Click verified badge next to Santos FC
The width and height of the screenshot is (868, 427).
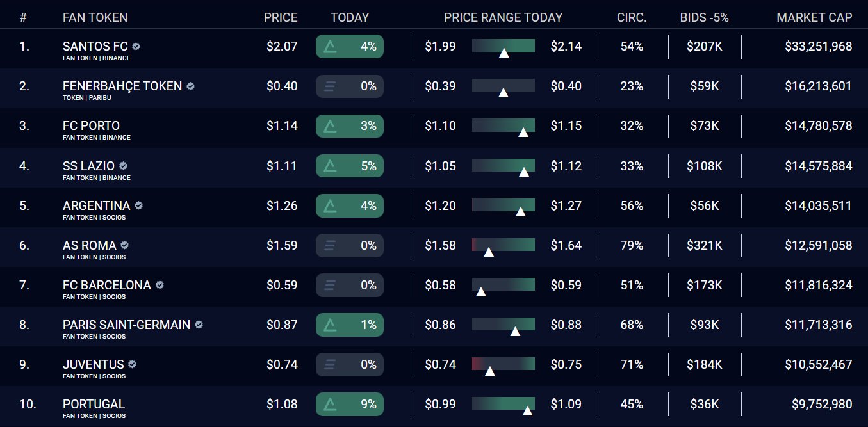click(x=136, y=47)
